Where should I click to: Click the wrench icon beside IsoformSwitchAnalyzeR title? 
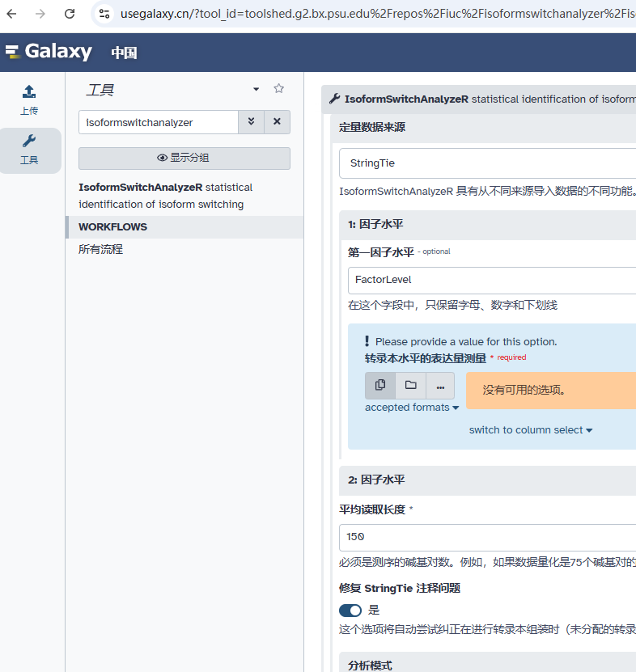[334, 99]
